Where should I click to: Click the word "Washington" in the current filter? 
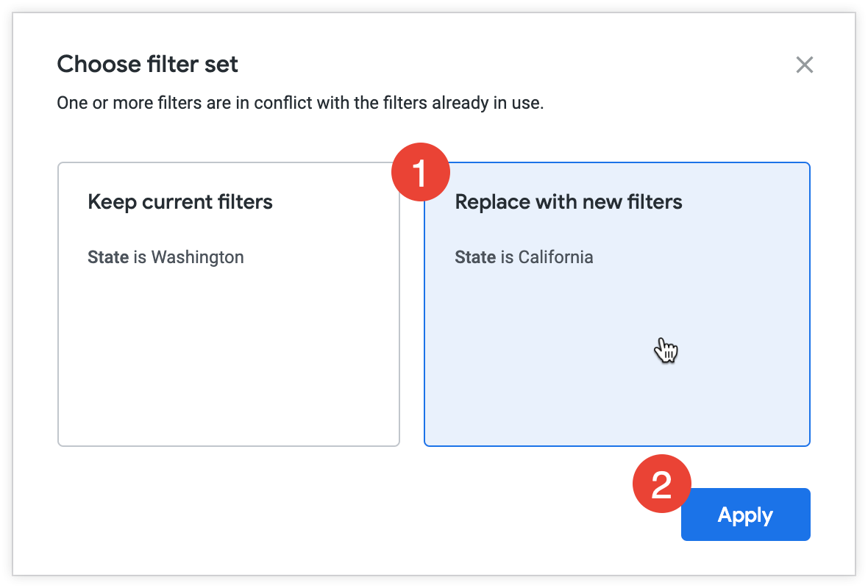197,257
